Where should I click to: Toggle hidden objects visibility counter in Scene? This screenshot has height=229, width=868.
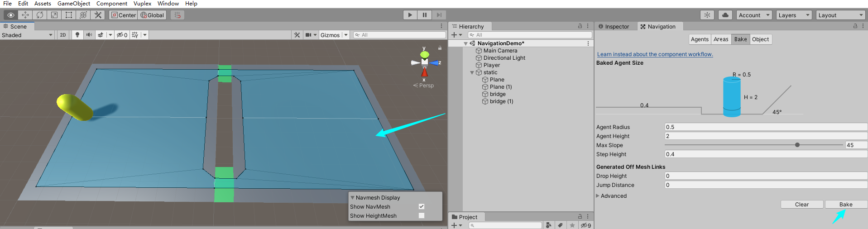[x=122, y=35]
